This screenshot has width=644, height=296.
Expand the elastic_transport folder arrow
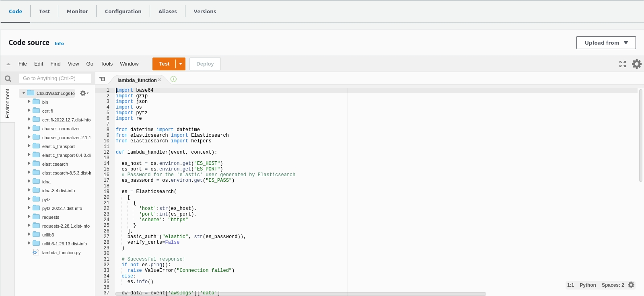tap(29, 146)
